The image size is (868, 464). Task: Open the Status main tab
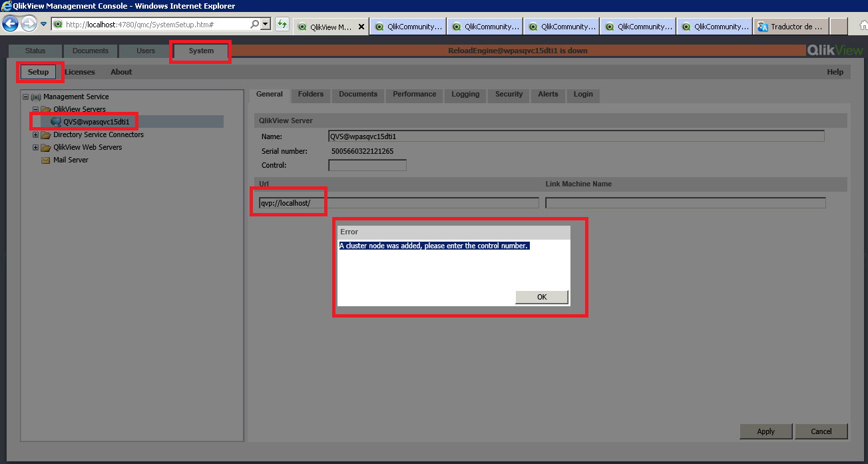pyautogui.click(x=35, y=51)
